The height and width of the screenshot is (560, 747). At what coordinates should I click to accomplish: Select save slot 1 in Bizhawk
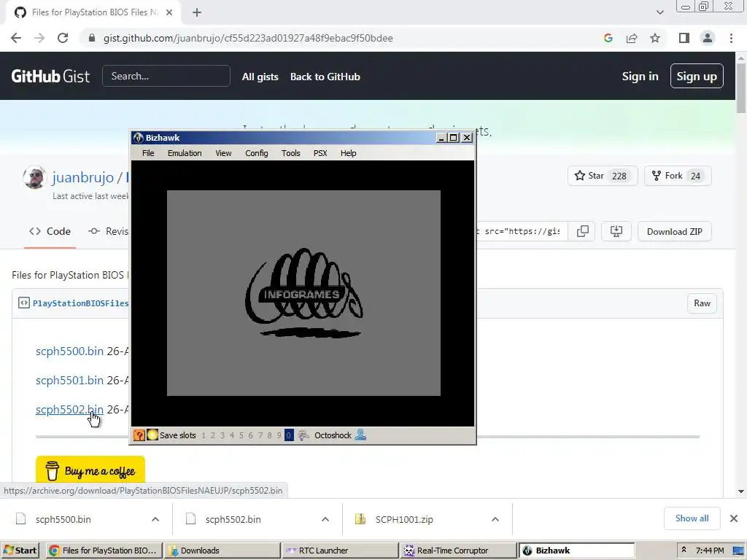click(x=204, y=435)
